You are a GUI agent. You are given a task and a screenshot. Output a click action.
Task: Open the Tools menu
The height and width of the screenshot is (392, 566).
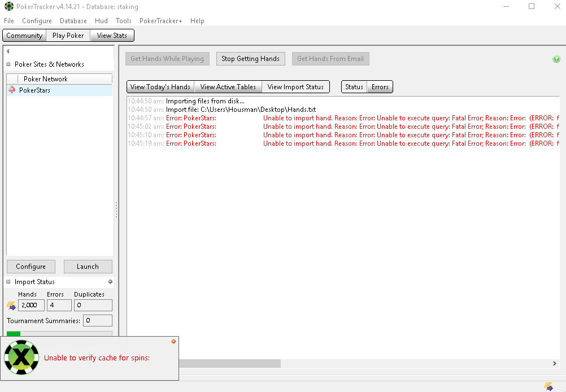(x=124, y=21)
